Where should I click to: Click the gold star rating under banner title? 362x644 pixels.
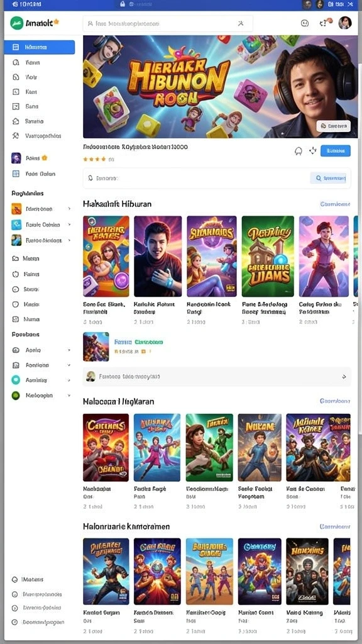point(94,159)
